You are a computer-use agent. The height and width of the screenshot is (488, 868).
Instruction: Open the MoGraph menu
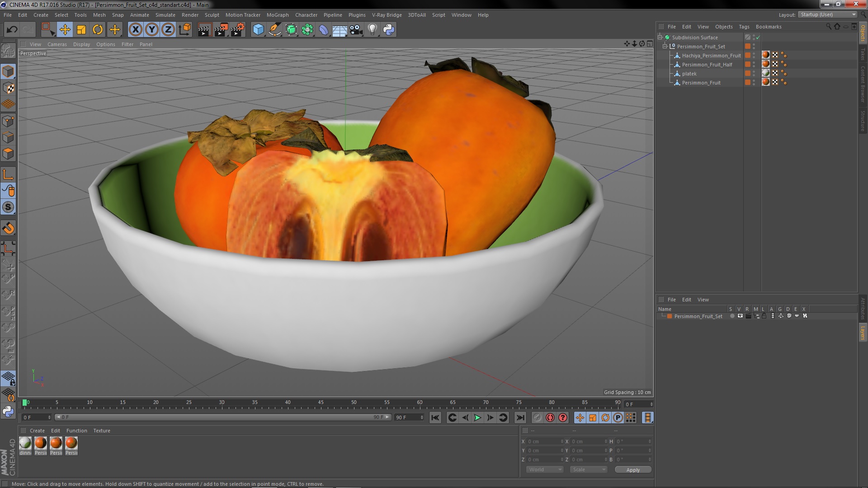[276, 14]
